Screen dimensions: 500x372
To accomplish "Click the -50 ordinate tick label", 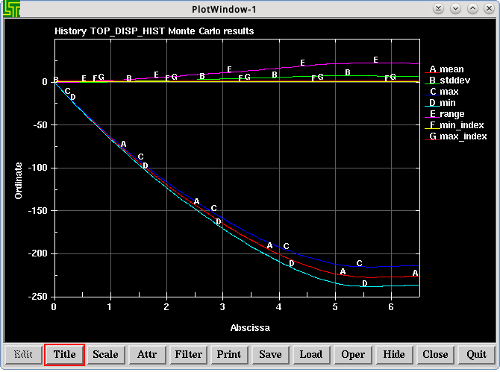I will point(40,125).
